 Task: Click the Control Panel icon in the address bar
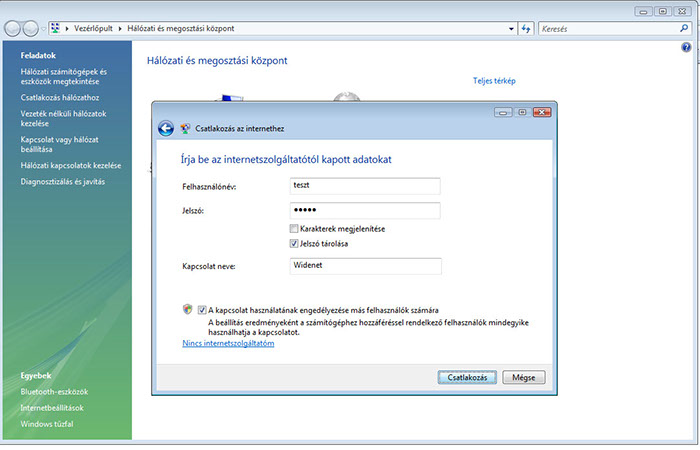click(x=55, y=28)
